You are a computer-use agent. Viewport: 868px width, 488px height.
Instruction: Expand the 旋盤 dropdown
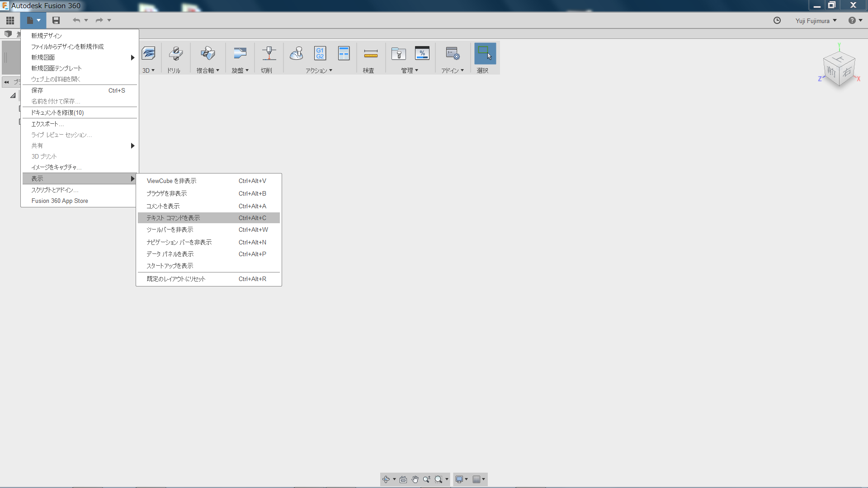[x=247, y=70]
